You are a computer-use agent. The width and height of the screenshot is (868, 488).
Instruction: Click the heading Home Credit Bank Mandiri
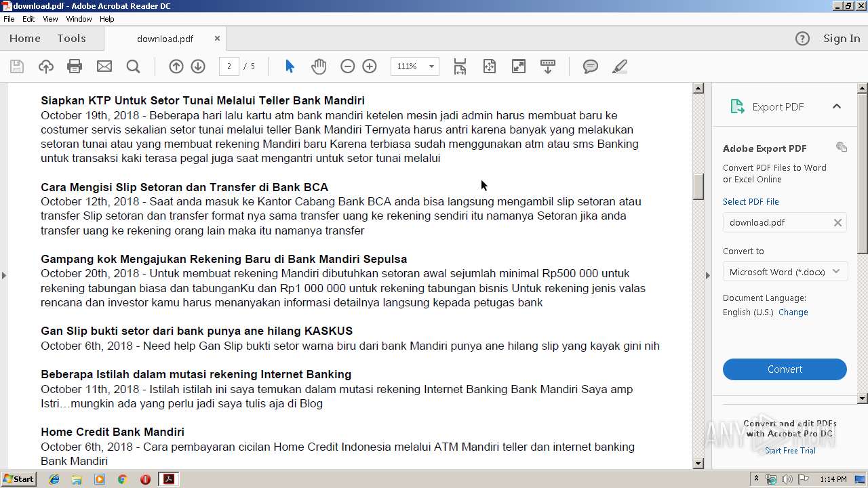click(x=113, y=432)
